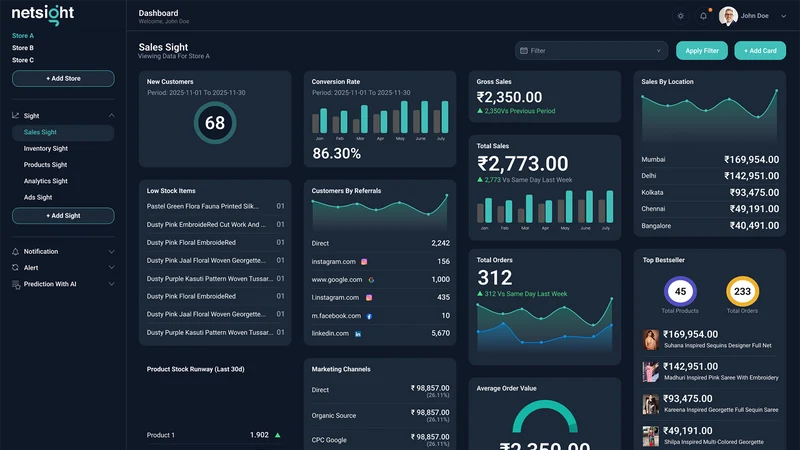The width and height of the screenshot is (800, 450).
Task: Click the + Add Store button
Action: [x=63, y=79]
